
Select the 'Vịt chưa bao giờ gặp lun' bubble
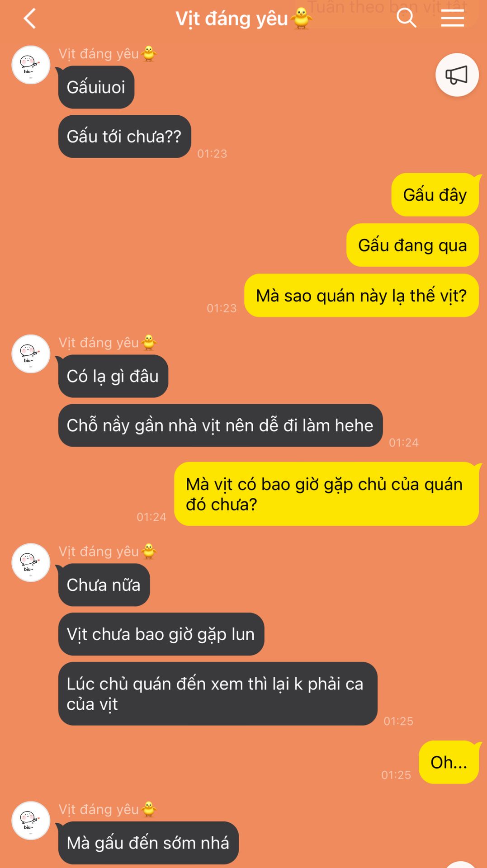click(161, 634)
